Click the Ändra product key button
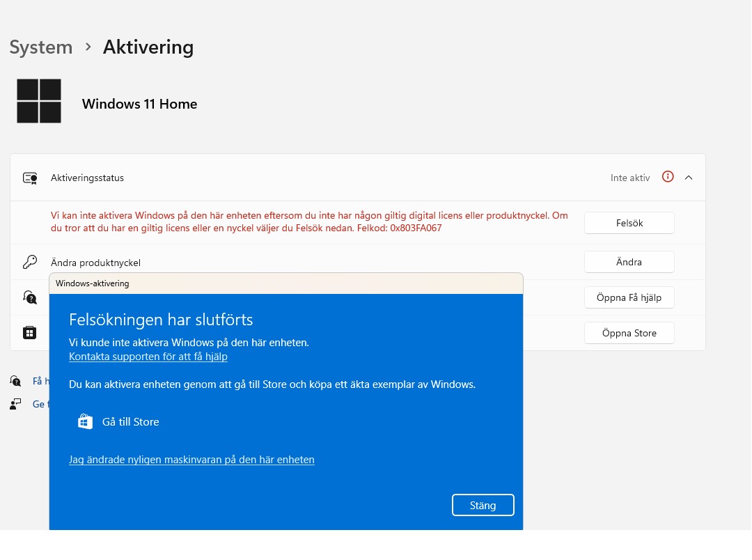This screenshot has height=560, width=752. 629,262
